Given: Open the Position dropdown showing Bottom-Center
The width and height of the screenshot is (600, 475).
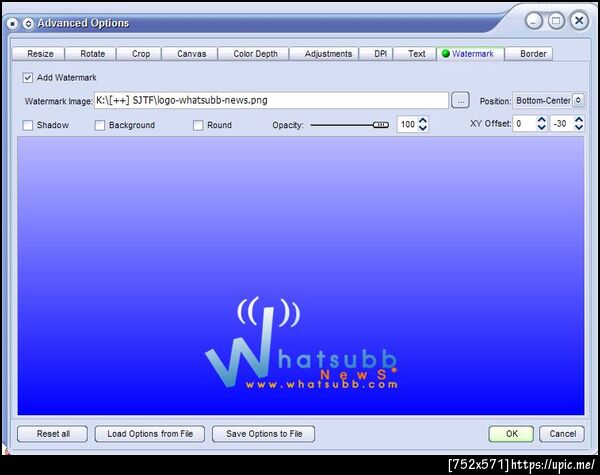Looking at the screenshot, I should (548, 101).
